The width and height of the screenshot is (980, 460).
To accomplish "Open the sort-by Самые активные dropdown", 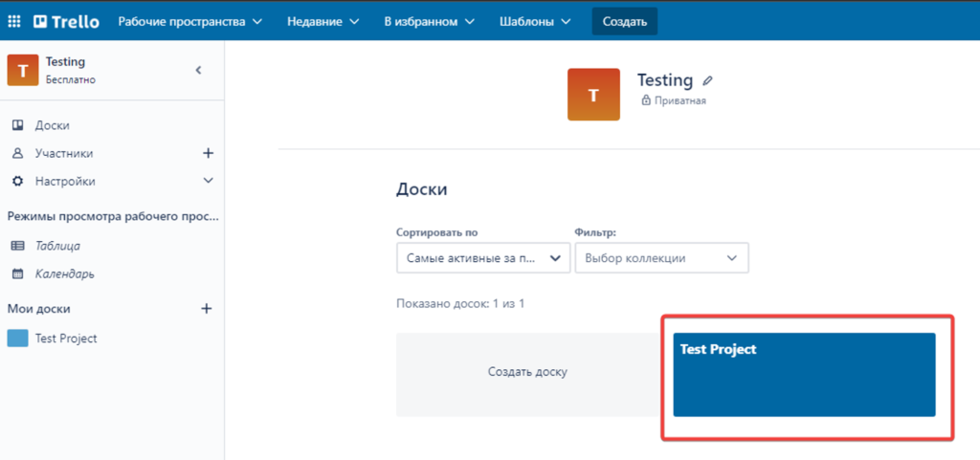I will pyautogui.click(x=483, y=258).
